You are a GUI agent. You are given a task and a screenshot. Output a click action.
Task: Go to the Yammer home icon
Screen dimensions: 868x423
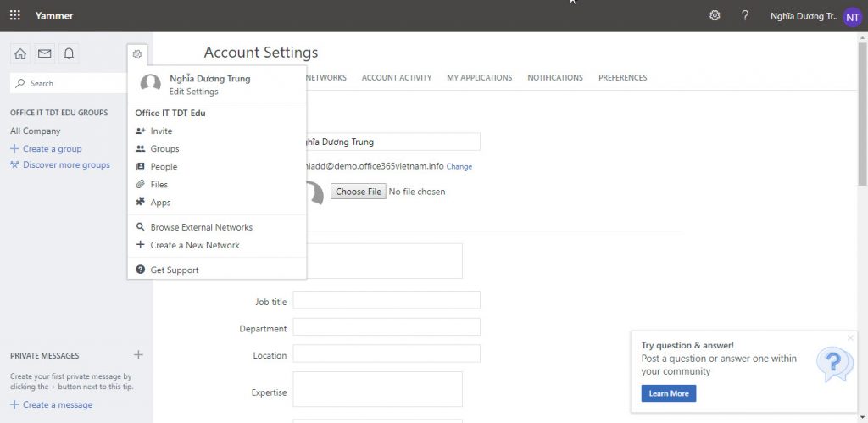pyautogui.click(x=20, y=53)
